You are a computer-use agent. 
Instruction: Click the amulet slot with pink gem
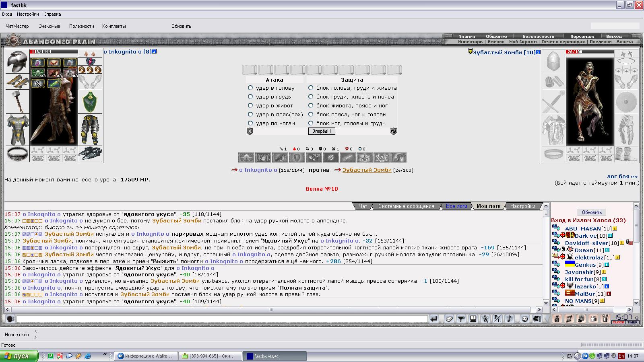pyautogui.click(x=90, y=62)
